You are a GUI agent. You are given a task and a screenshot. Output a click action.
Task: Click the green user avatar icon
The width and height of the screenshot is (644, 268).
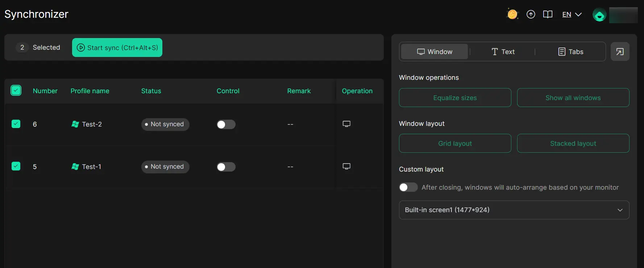[599, 15]
